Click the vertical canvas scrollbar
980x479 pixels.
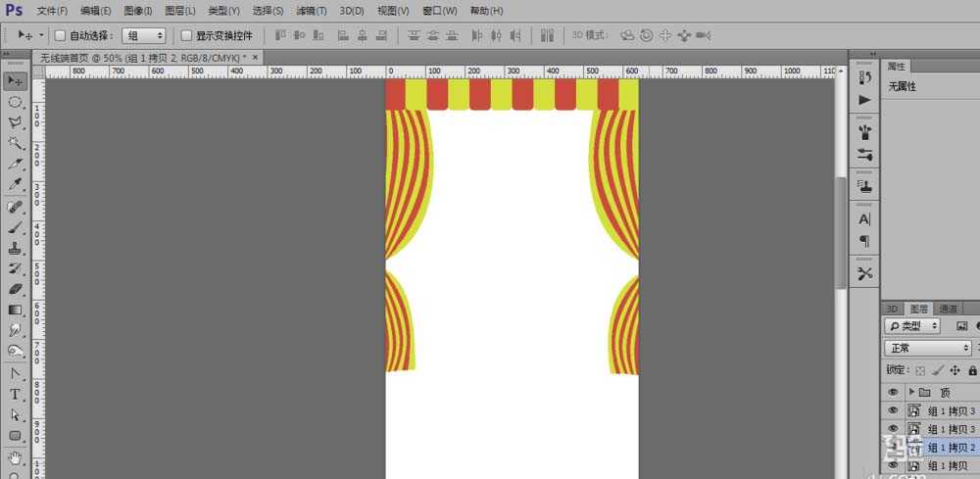point(840,233)
